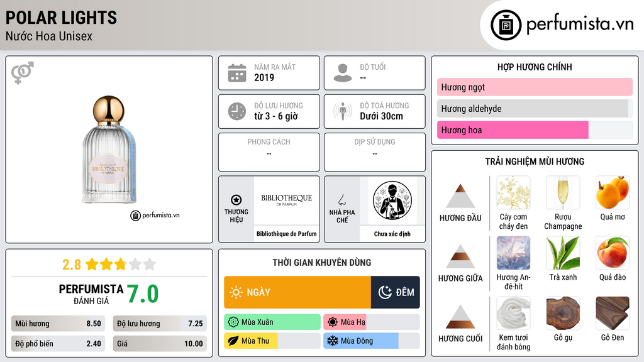Click the Hương đầu pyramid icon
This screenshot has width=644, height=362.
[x=460, y=196]
